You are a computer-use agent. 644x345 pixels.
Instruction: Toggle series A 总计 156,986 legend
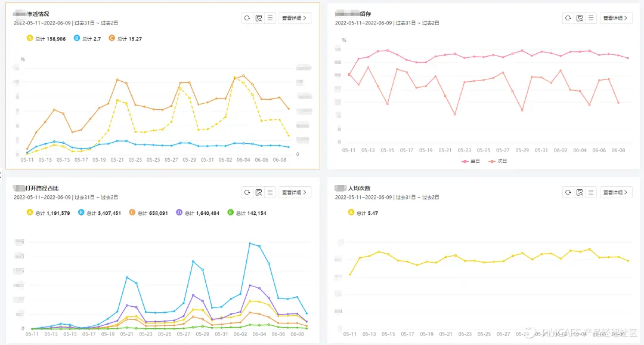(x=46, y=39)
